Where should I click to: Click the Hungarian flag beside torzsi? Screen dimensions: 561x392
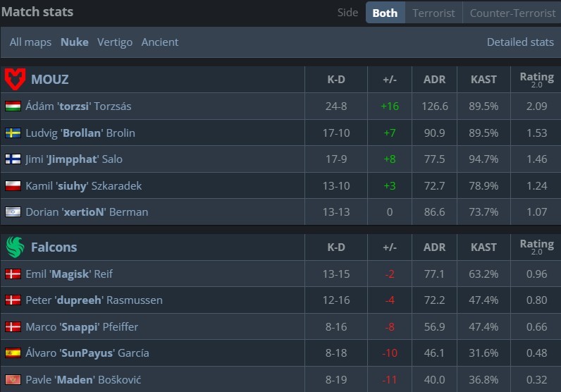pos(13,106)
